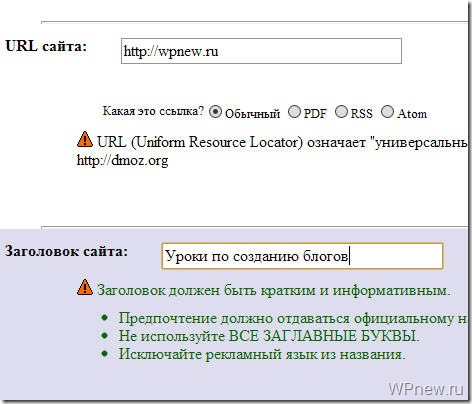Click the 'Заголовок сайта:' bold label
472x404 pixels.
click(x=66, y=251)
